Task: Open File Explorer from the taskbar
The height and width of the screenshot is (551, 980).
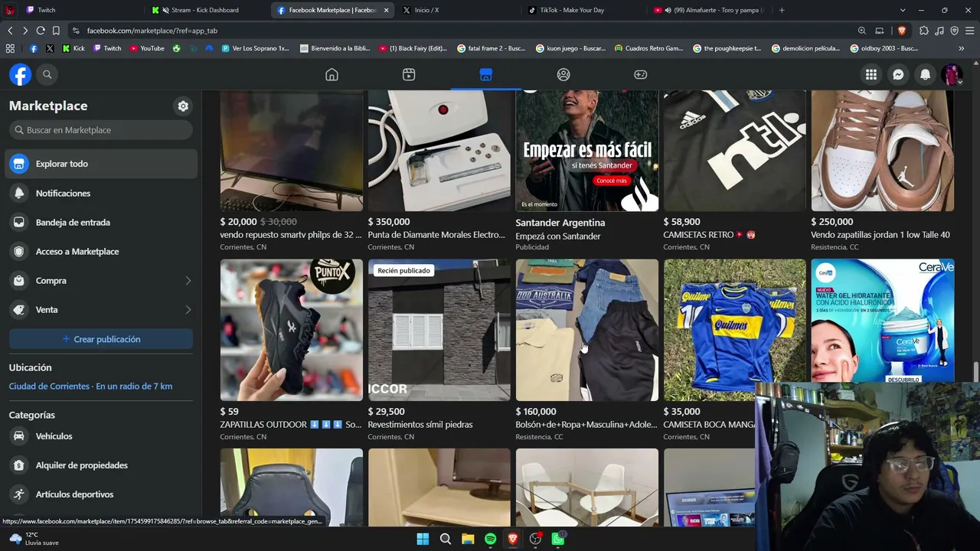Action: coord(468,539)
